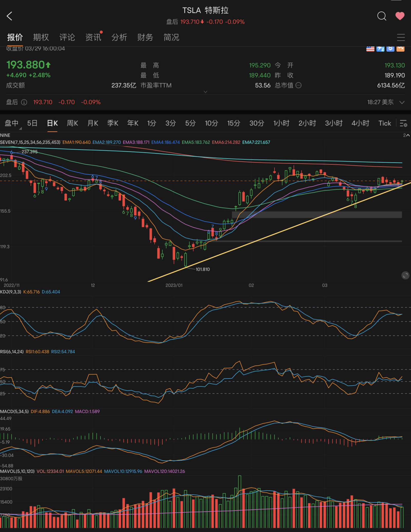Open RSI(6,14,24) indicator settings
Image resolution: width=411 pixels, height=532 pixels.
[12, 352]
